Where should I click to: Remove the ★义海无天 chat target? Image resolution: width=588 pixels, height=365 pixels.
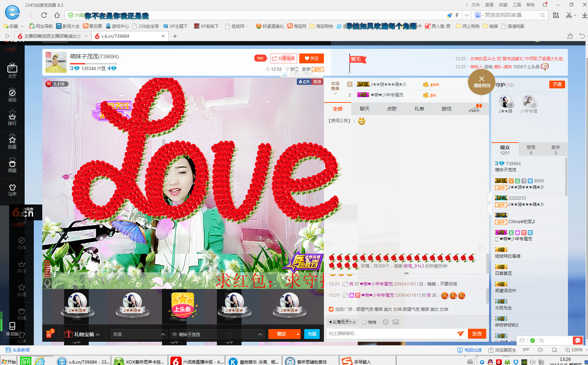(354, 322)
